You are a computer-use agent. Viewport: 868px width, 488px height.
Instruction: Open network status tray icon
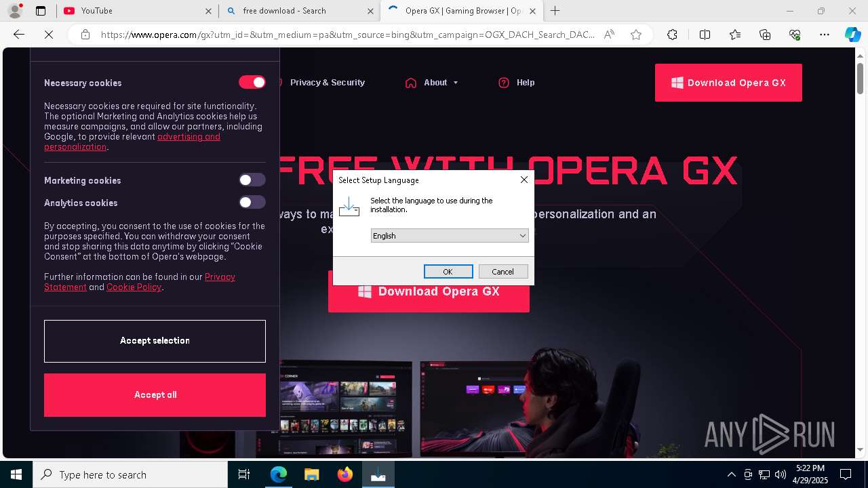pyautogui.click(x=764, y=474)
